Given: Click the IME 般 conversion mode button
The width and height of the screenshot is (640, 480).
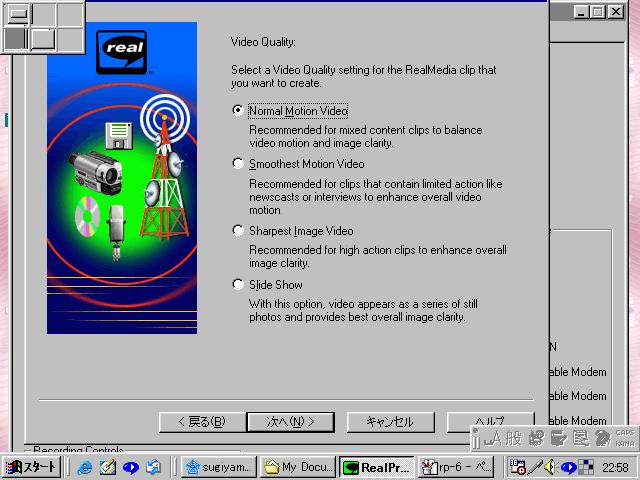Looking at the screenshot, I should (x=513, y=438).
